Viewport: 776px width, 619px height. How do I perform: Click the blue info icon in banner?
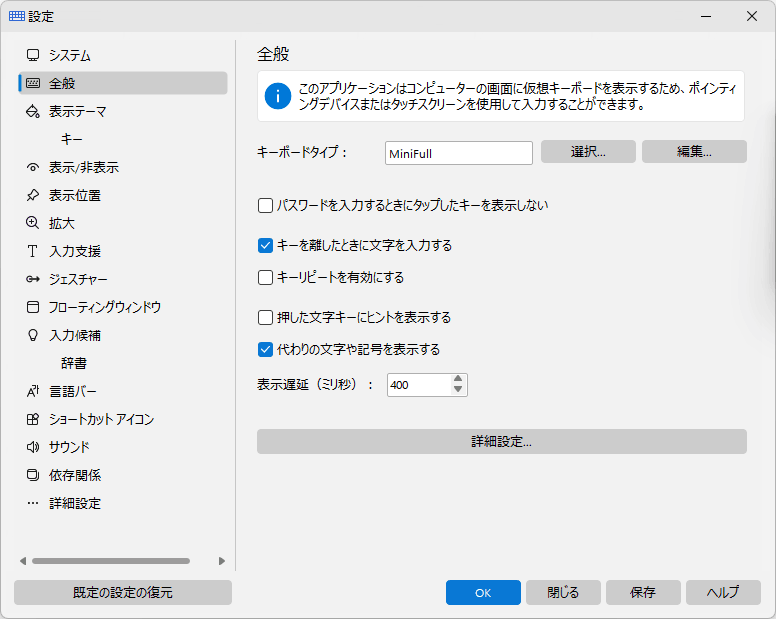pyautogui.click(x=278, y=96)
